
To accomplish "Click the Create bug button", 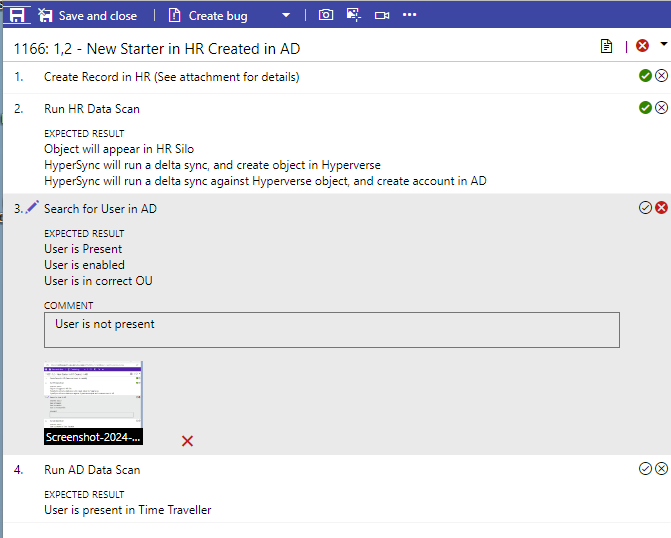I will click(208, 16).
